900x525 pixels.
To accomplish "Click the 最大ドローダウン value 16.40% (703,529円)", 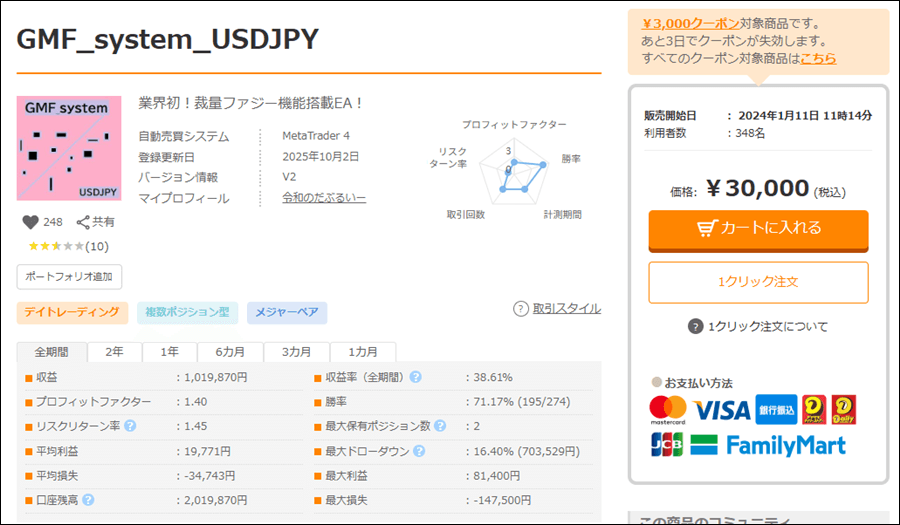I will [x=526, y=451].
